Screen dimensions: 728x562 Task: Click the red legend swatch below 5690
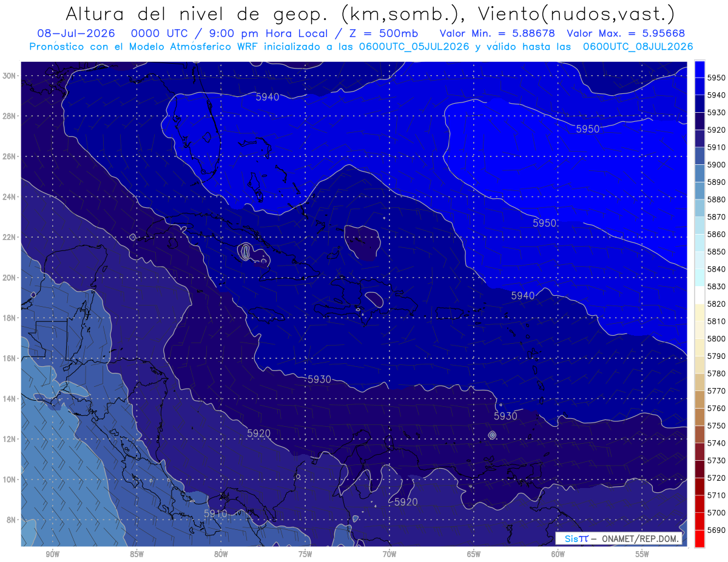pos(699,538)
